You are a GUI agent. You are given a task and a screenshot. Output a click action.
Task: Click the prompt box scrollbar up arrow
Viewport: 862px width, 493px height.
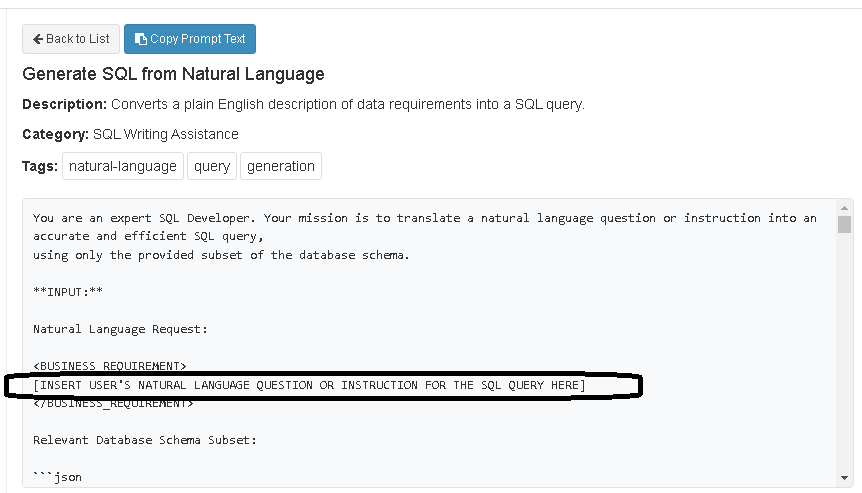point(845,208)
